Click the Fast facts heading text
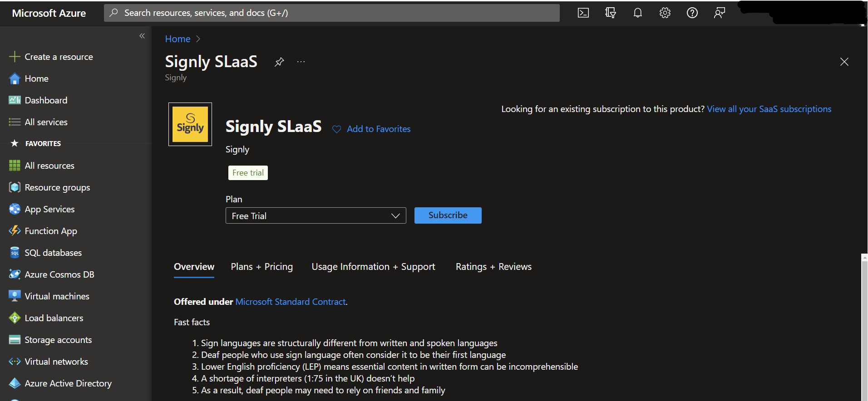The image size is (868, 401). coord(192,322)
